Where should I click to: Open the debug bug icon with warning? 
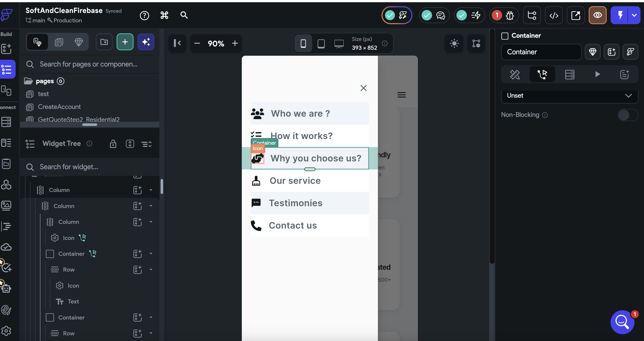[x=509, y=16]
